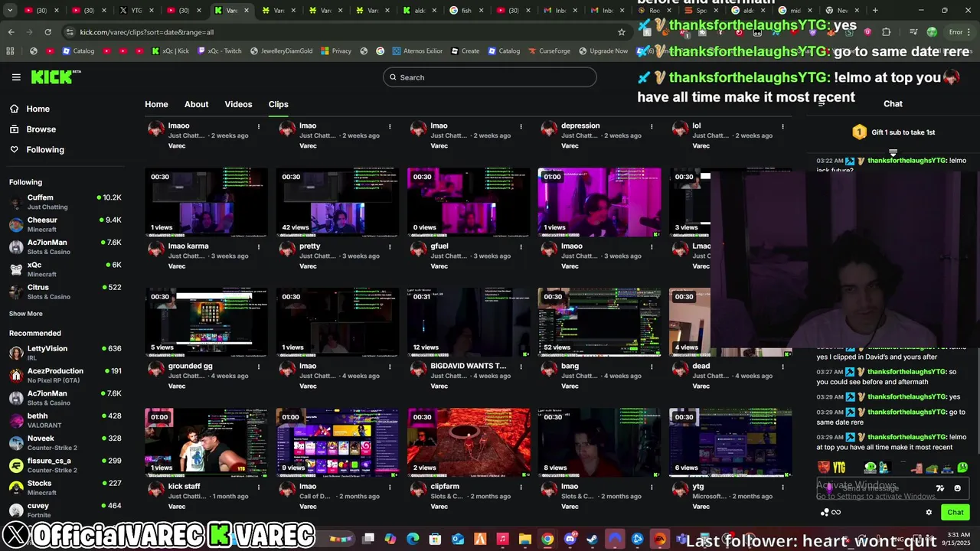
Task: Open three-dot menu for 'depression' clip
Action: click(652, 126)
